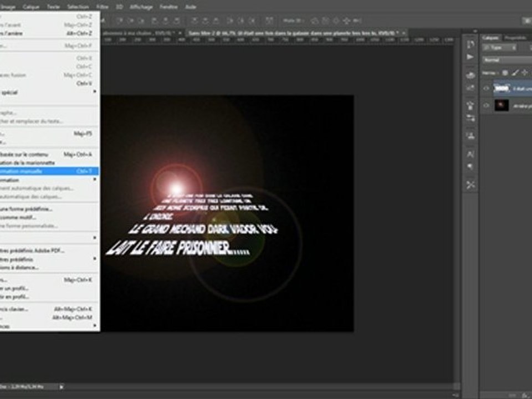Image resolution: width=532 pixels, height=399 pixels.
Task: Open the Texte menu
Action: [x=53, y=7]
